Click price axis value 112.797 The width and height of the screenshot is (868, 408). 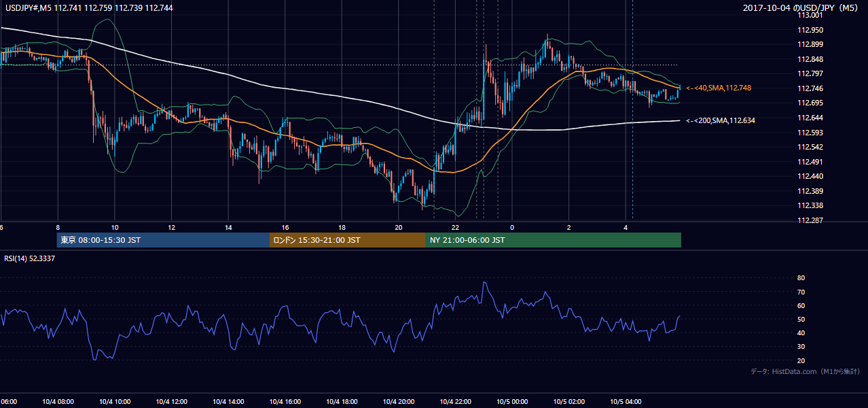812,73
